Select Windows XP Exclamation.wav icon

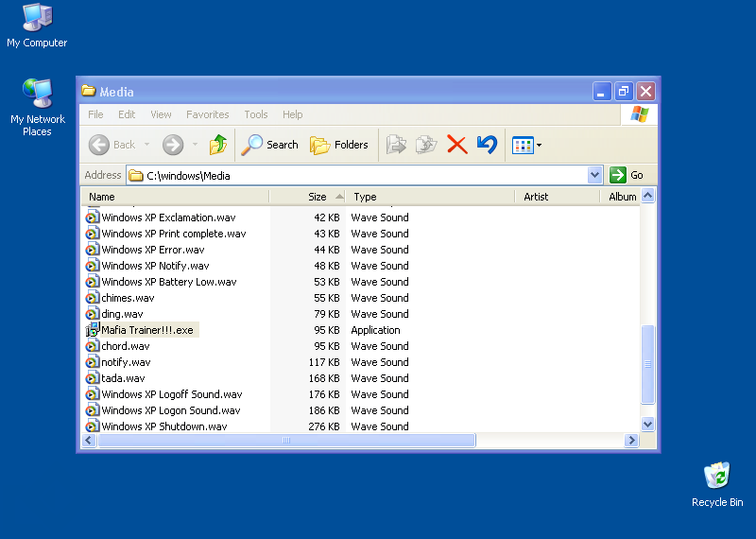93,217
